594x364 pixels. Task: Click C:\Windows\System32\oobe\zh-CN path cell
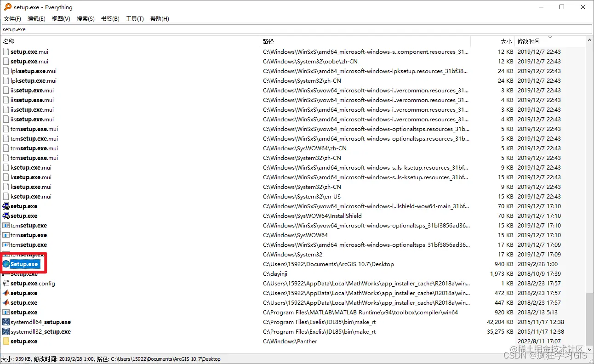[310, 62]
